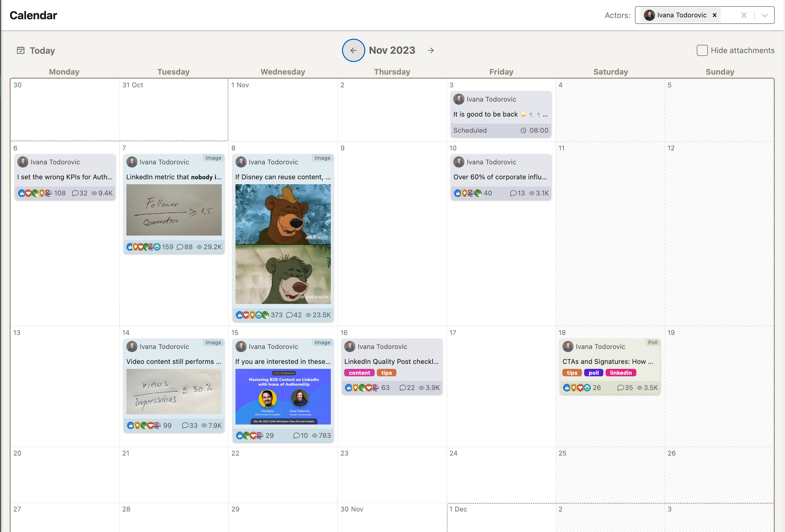
Task: Click views icon showing 3.9K
Action: pos(421,388)
